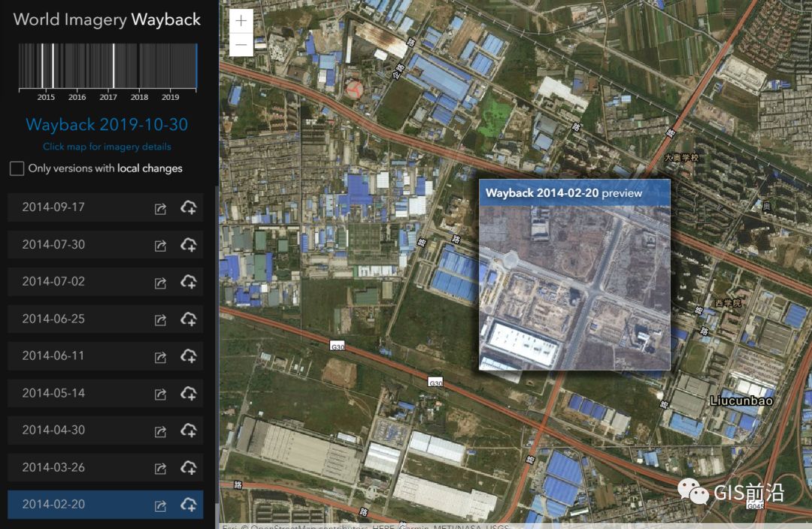812x529 pixels.
Task: Select the 2014-02-20 version row
Action: [x=53, y=504]
